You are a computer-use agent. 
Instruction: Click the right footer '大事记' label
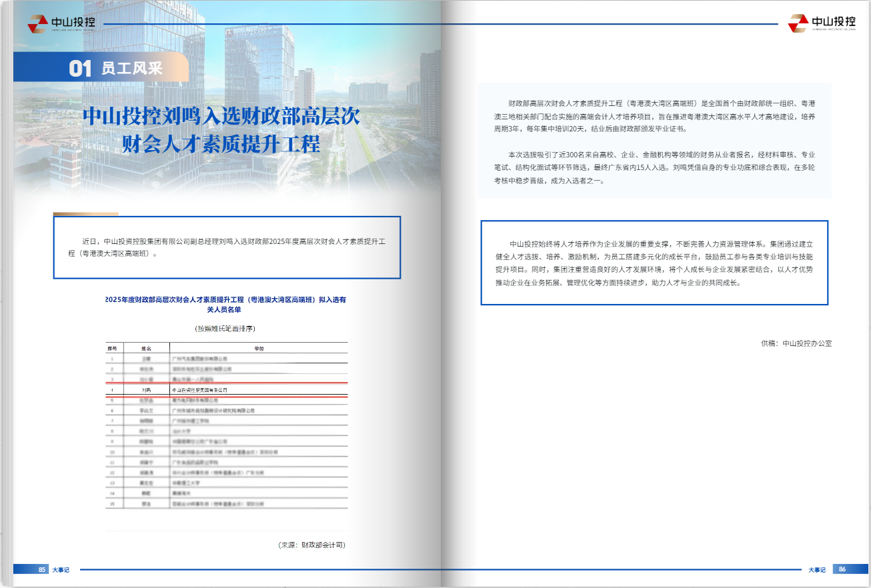click(x=816, y=569)
